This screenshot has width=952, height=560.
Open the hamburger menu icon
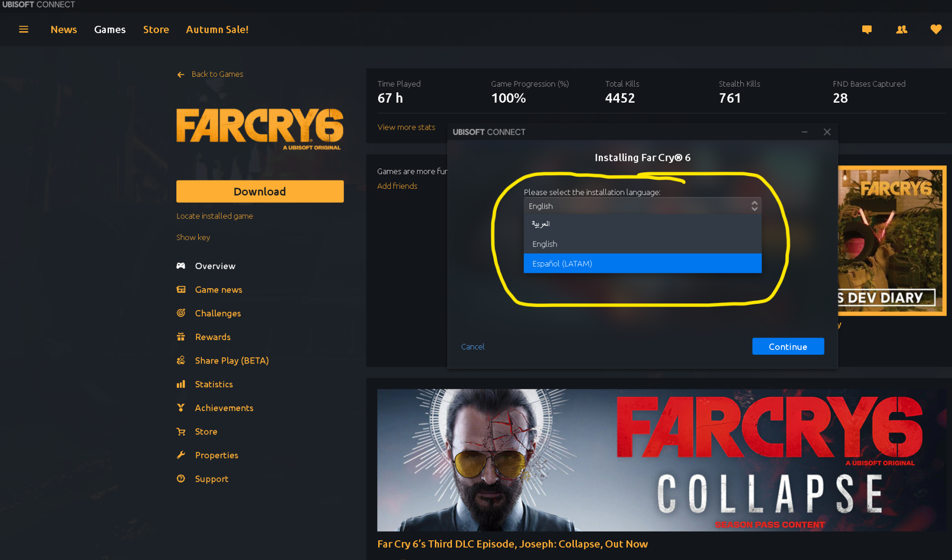pos(23,30)
